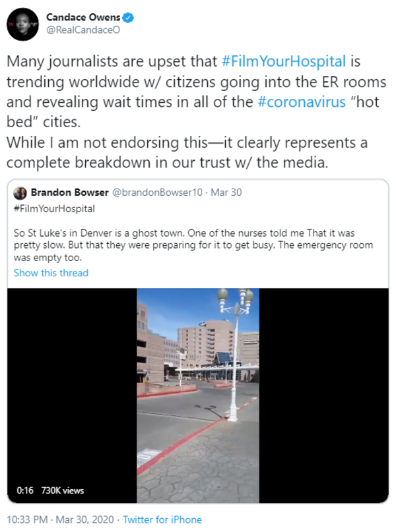The width and height of the screenshot is (396, 532).
Task: Open the @RealCandaceO handle
Action: 83,30
